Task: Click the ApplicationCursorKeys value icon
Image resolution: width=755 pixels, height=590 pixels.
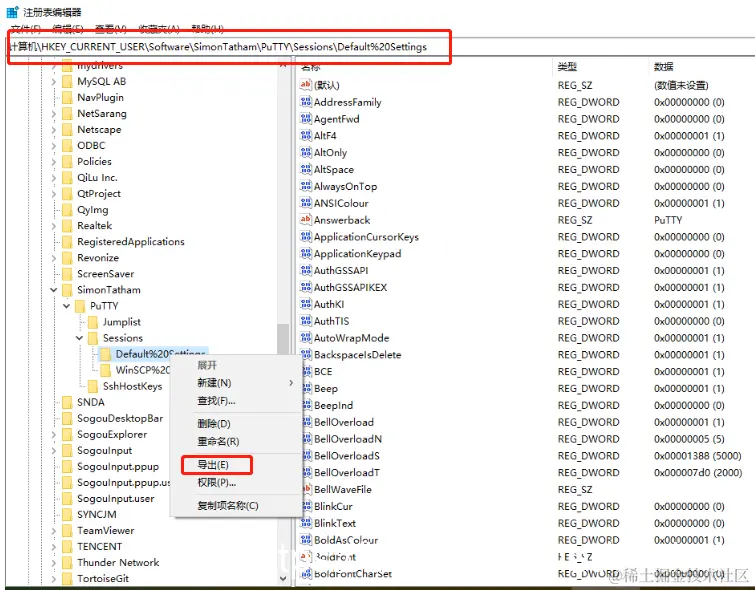Action: [306, 236]
